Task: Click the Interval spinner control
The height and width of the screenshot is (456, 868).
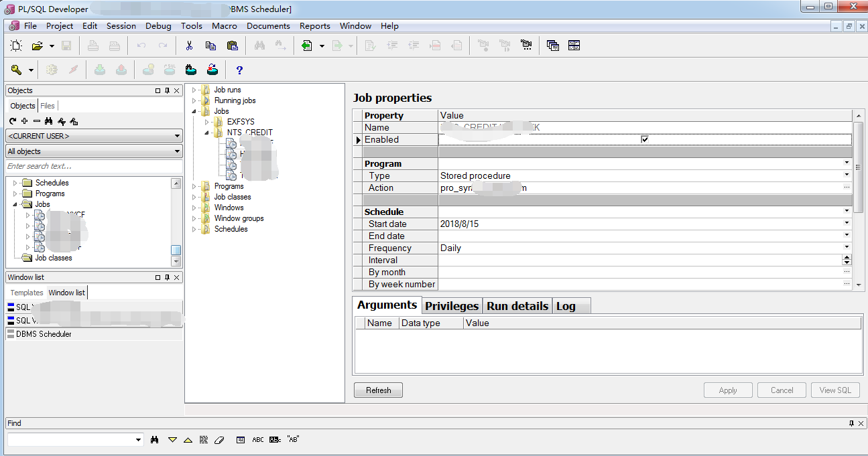Action: 847,260
